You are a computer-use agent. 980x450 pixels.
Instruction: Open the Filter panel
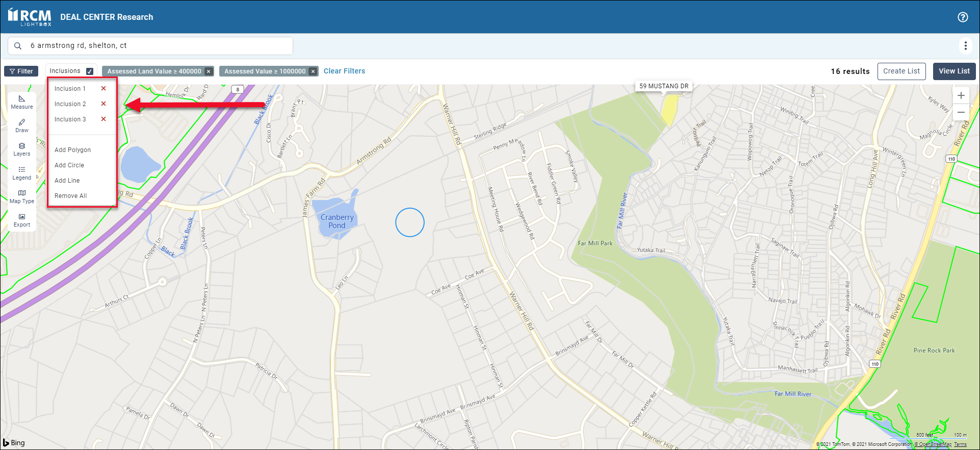21,71
